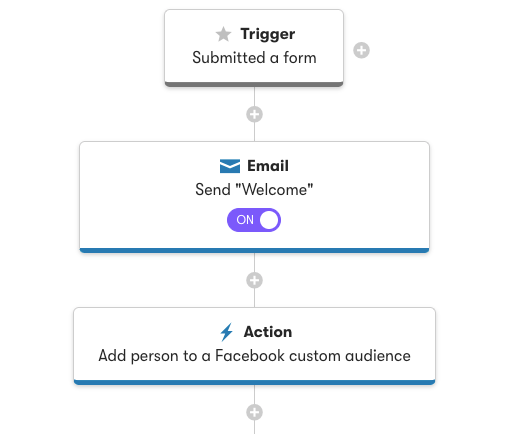Click the white knob of the ON switch
Viewport: 531px width, 434px height.
[269, 220]
